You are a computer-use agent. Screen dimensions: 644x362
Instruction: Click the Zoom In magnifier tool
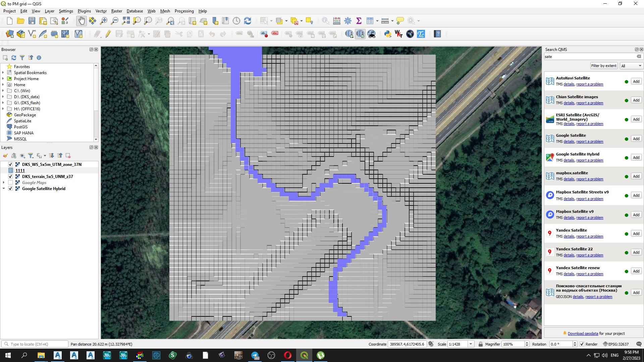tap(104, 21)
